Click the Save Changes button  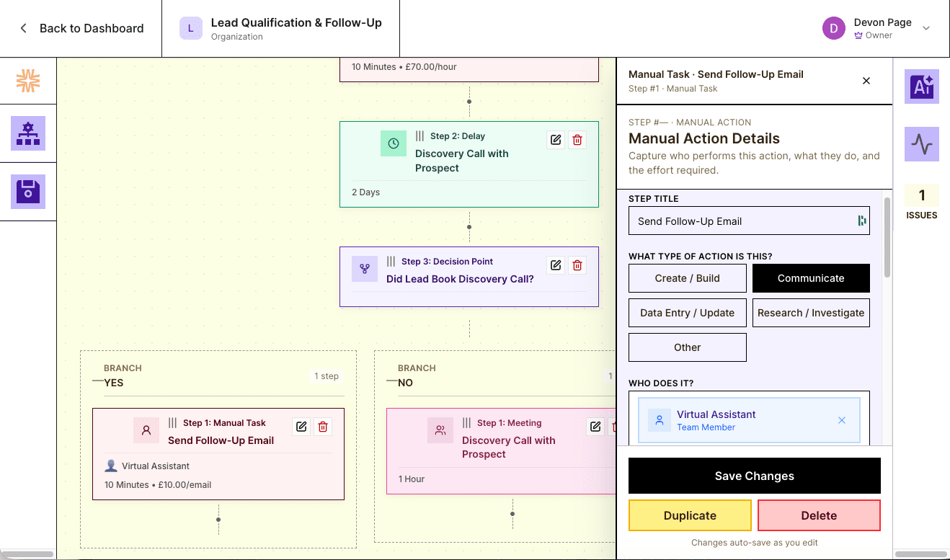point(754,476)
